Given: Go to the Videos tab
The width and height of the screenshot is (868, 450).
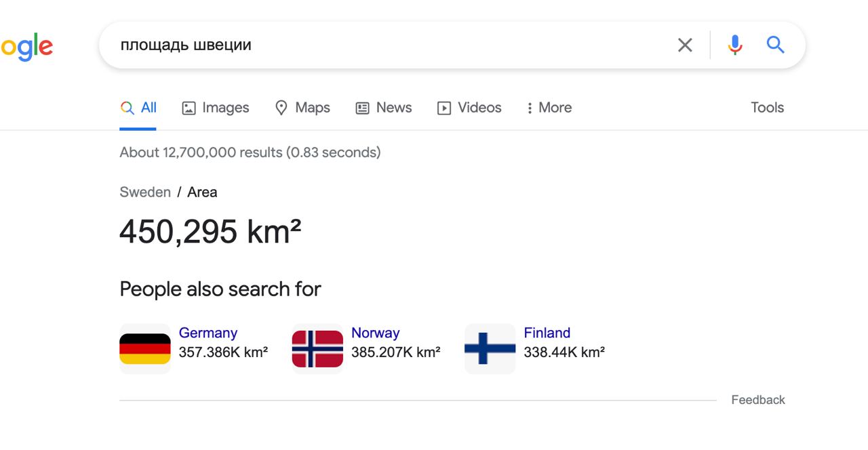Looking at the screenshot, I should tap(469, 108).
